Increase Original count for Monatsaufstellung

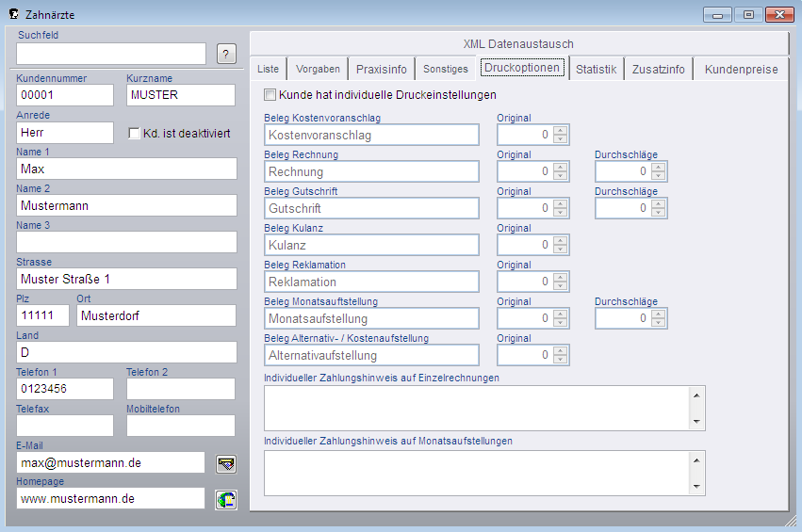point(561,314)
